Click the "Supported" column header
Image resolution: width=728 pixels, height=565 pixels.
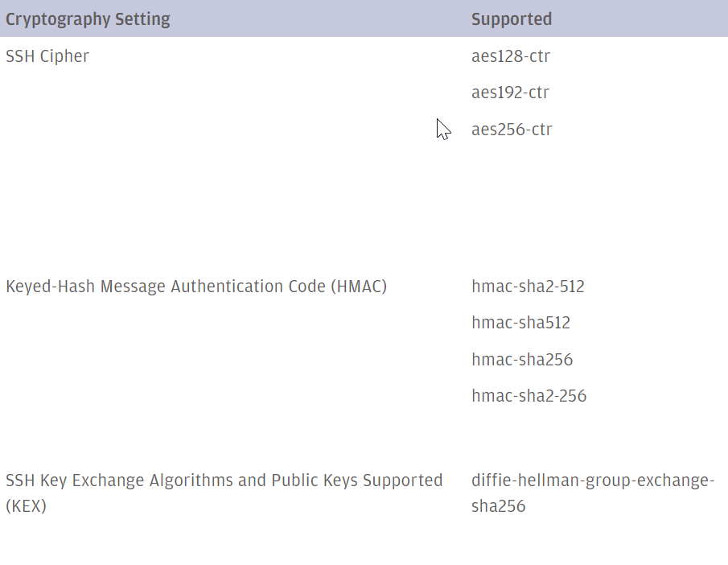pos(511,19)
